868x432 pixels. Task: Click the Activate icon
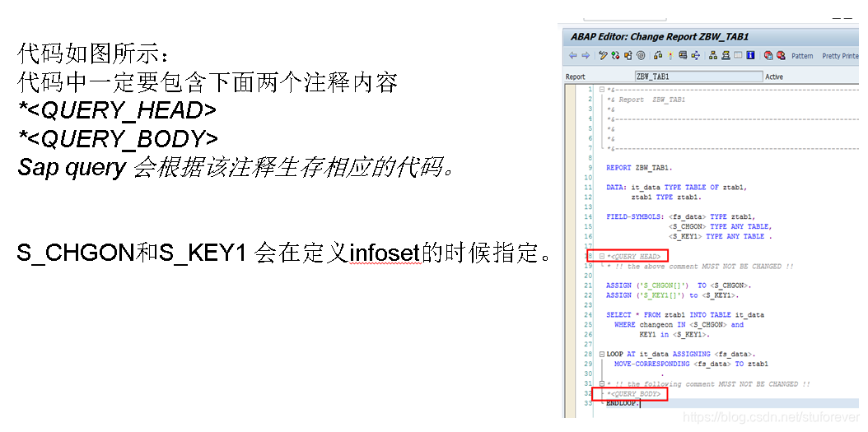point(658,55)
